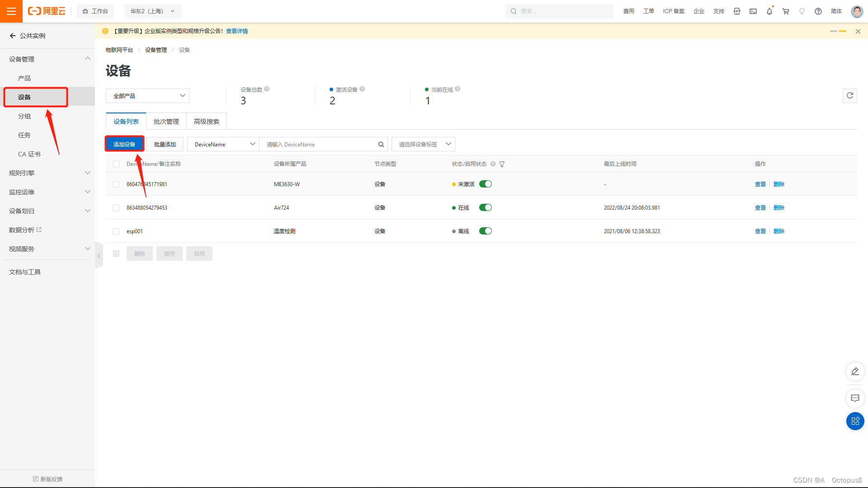This screenshot has height=488, width=868.
Task: Click the 设备管理 breadcrumb link
Action: click(x=156, y=50)
